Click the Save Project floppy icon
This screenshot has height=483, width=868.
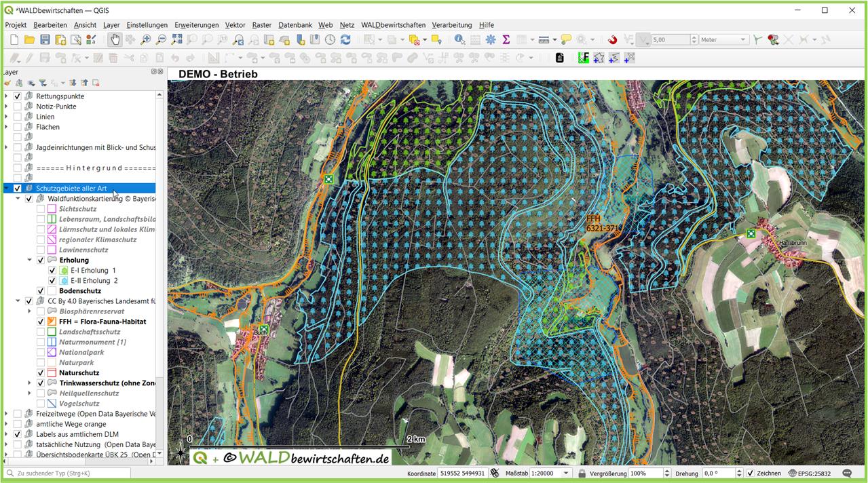click(45, 40)
